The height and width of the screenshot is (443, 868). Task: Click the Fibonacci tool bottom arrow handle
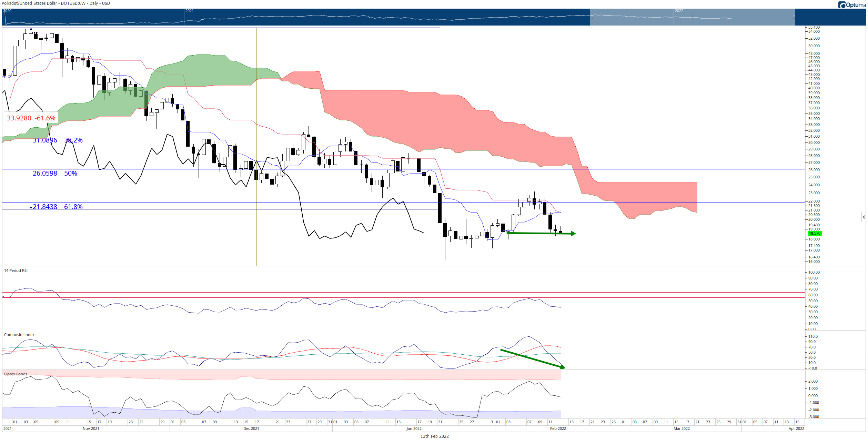31,208
